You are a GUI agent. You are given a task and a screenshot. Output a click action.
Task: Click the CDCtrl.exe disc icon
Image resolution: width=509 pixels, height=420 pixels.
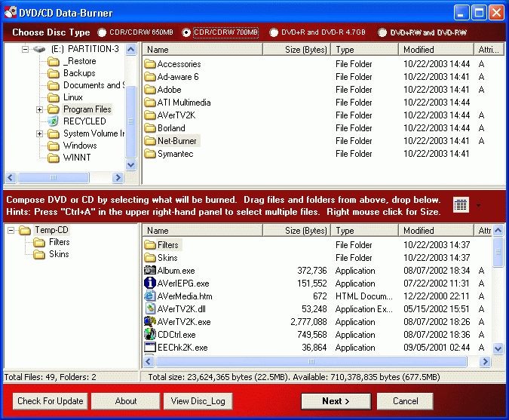point(149,334)
